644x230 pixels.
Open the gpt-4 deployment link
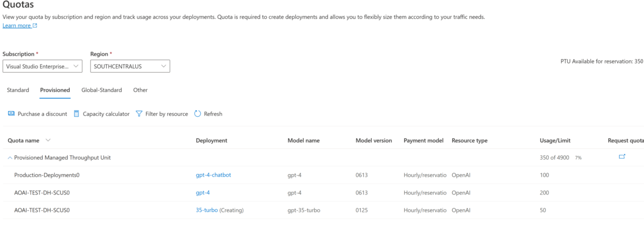point(203,193)
